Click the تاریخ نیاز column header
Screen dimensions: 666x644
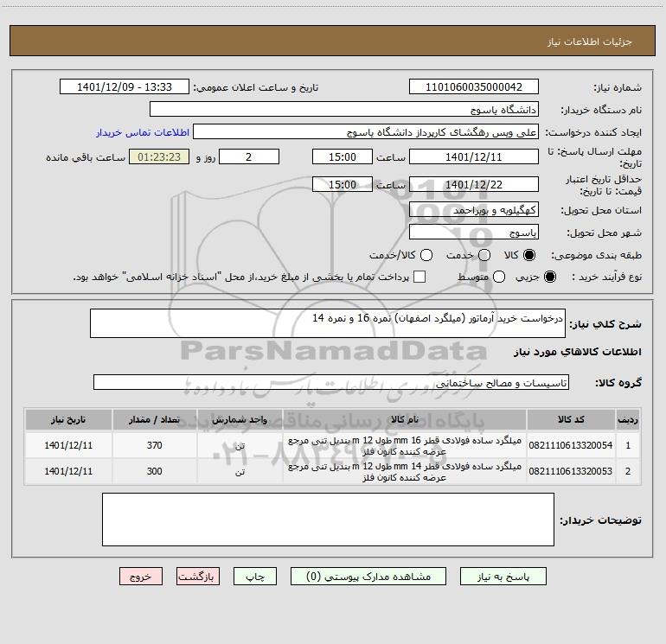[68, 419]
